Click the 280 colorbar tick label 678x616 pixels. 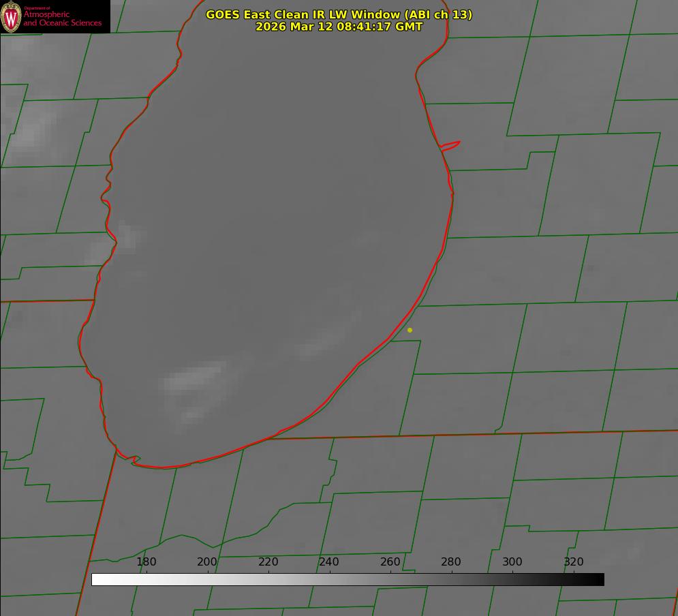[451, 561]
